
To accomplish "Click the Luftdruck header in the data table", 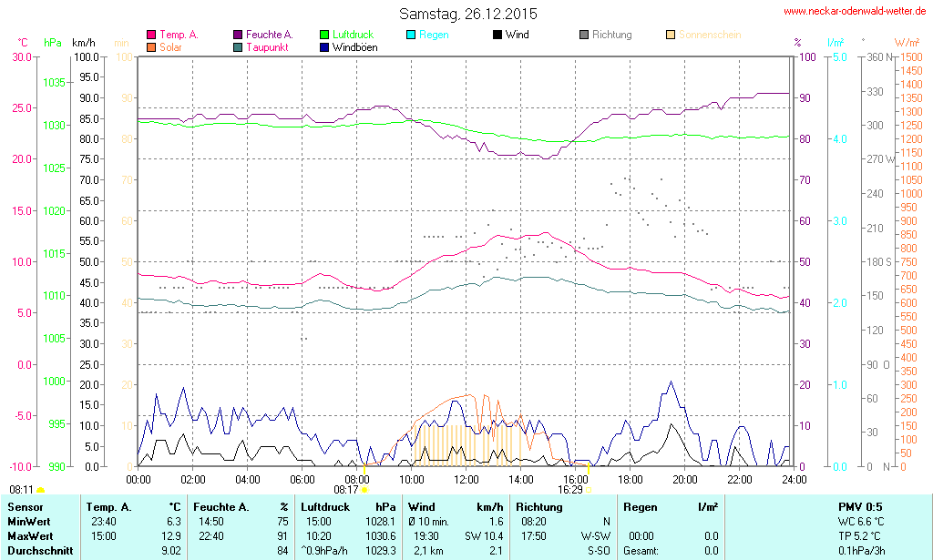I will pyautogui.click(x=325, y=506).
